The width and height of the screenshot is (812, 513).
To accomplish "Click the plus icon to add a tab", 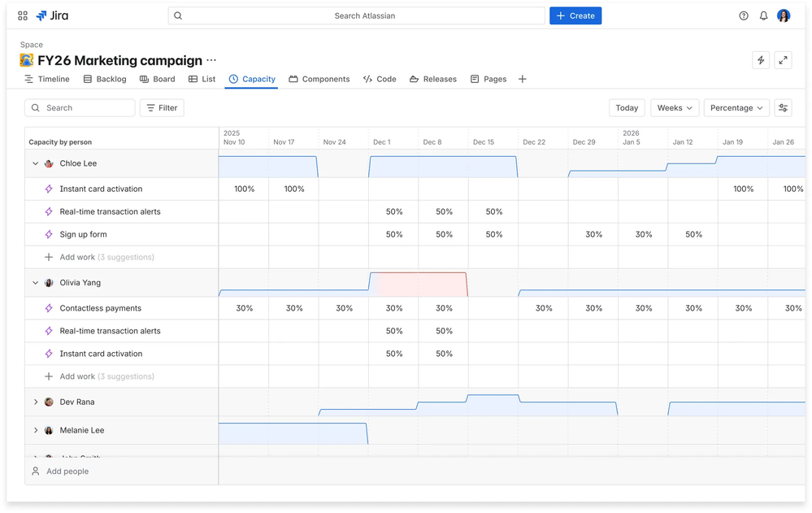I will click(x=523, y=79).
